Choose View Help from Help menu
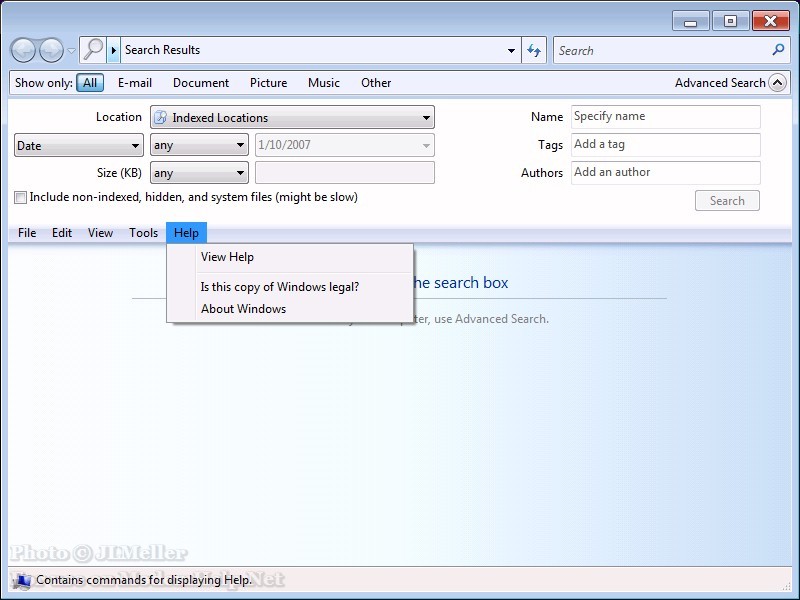Image resolution: width=800 pixels, height=600 pixels. click(x=227, y=257)
